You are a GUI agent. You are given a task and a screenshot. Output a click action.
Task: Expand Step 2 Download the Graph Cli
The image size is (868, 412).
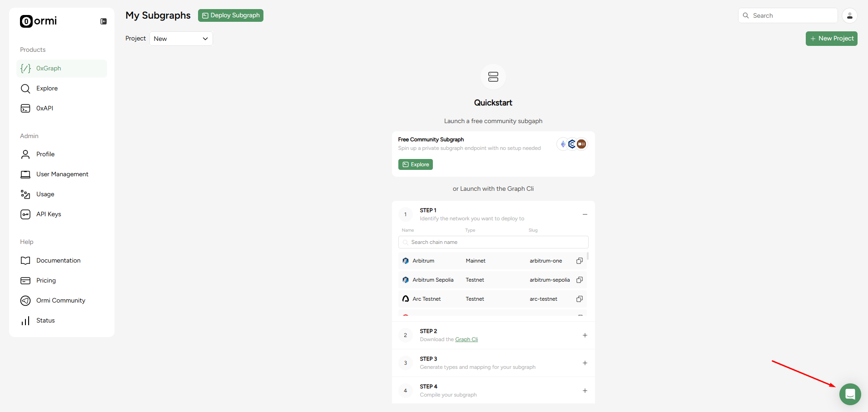[x=585, y=335]
